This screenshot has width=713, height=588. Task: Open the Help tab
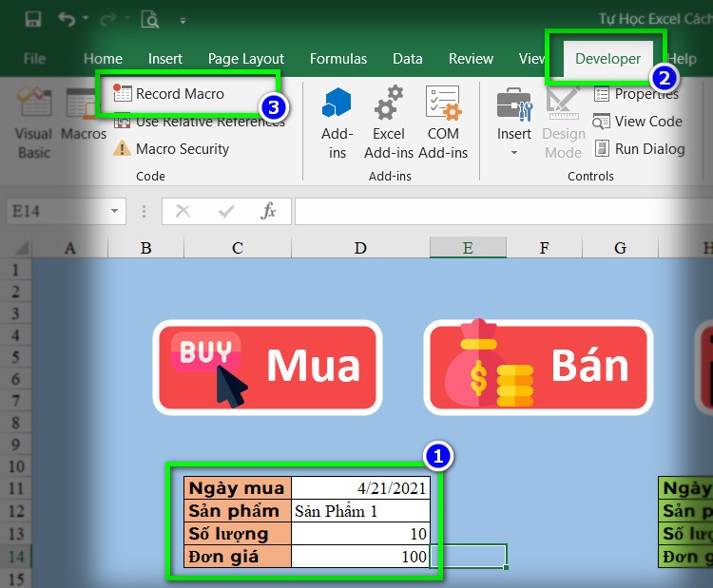click(682, 59)
